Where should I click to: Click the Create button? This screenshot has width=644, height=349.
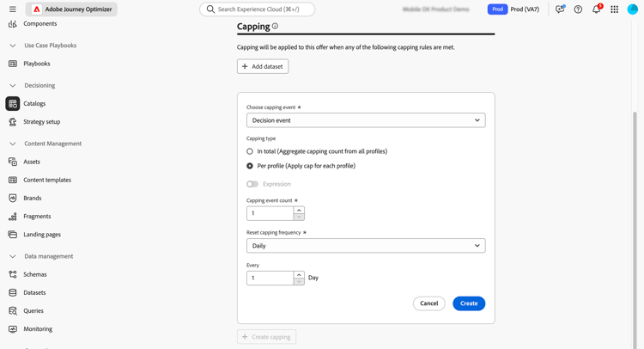[469, 303]
